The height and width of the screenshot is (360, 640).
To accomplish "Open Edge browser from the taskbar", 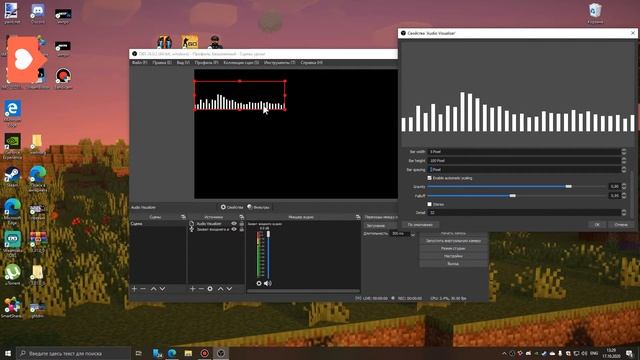I will point(172,353).
